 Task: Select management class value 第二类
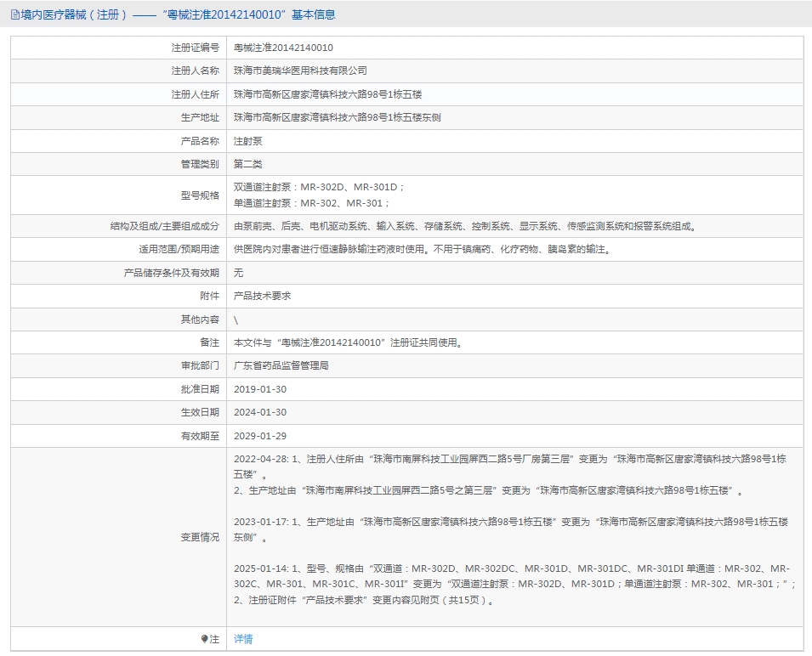tap(247, 164)
